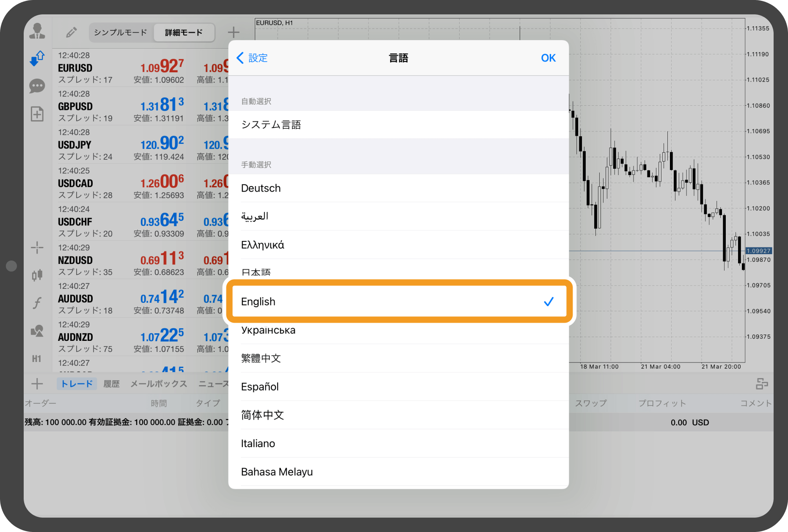788x532 pixels.
Task: Open the indicators f icon
Action: pyautogui.click(x=37, y=303)
